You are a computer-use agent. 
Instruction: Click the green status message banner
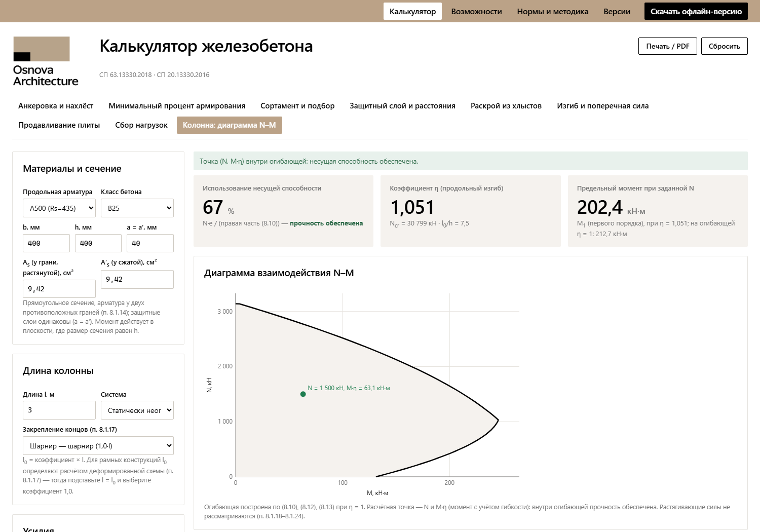pyautogui.click(x=470, y=161)
